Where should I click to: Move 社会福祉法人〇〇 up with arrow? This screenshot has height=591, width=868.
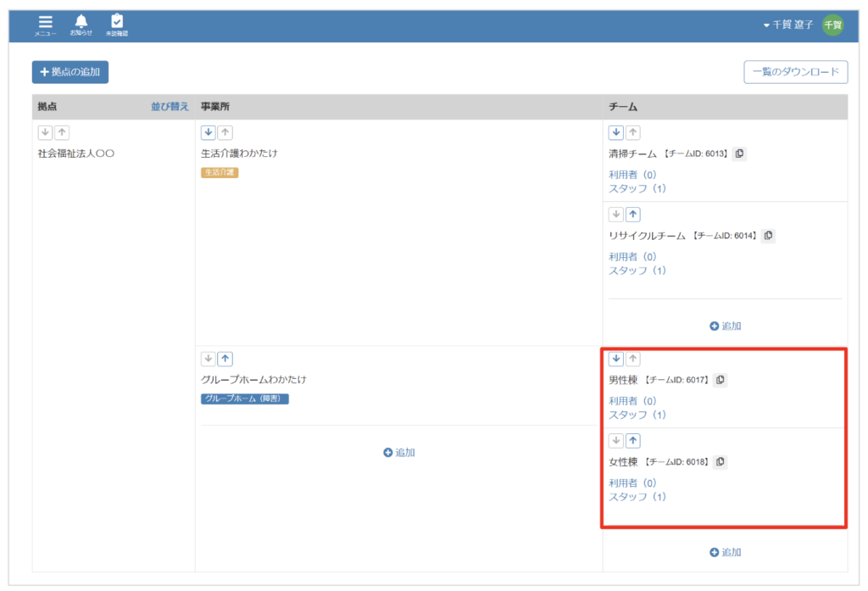pos(62,132)
